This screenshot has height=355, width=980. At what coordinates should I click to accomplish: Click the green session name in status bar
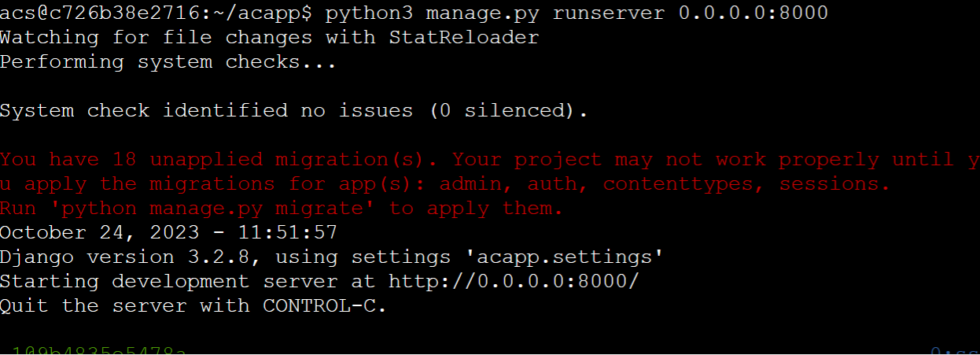pyautogui.click(x=98, y=350)
